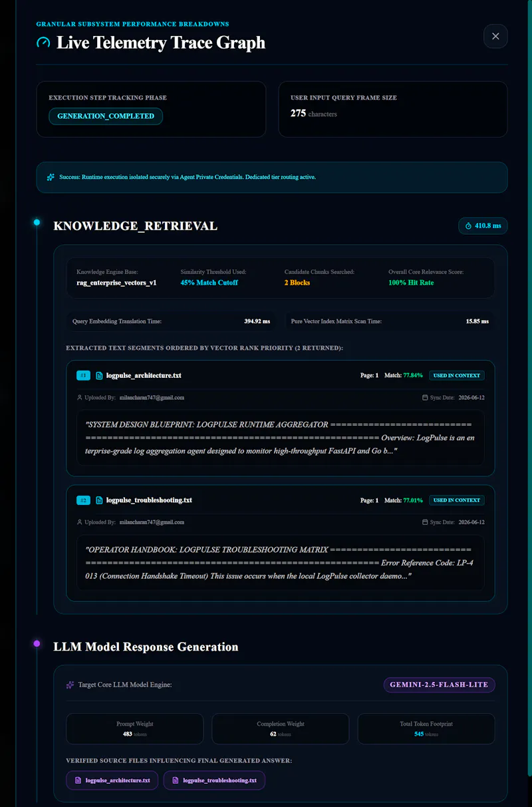Viewport: 532px width, 807px height.
Task: Click the Prompt Weight 483 tokens card
Action: [134, 728]
